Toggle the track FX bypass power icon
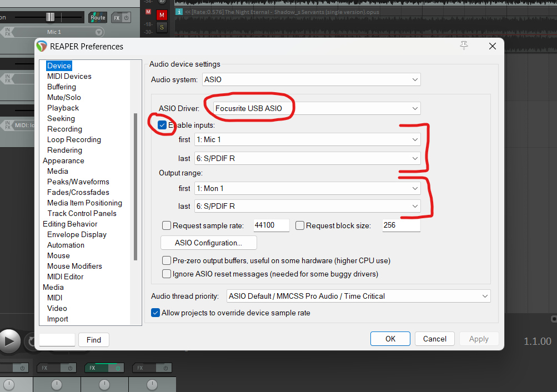Viewport: 557px width, 392px height. point(126,17)
